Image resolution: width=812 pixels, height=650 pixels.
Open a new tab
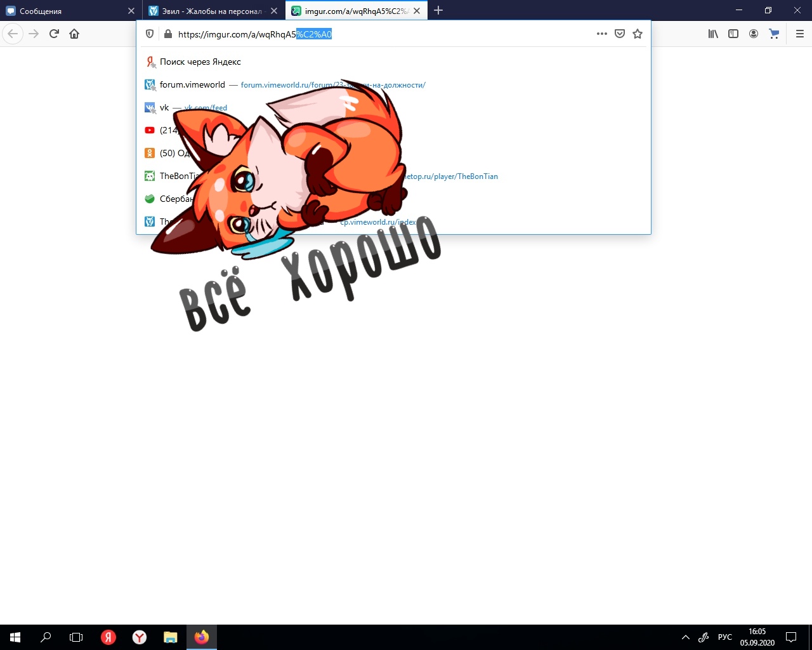point(438,10)
